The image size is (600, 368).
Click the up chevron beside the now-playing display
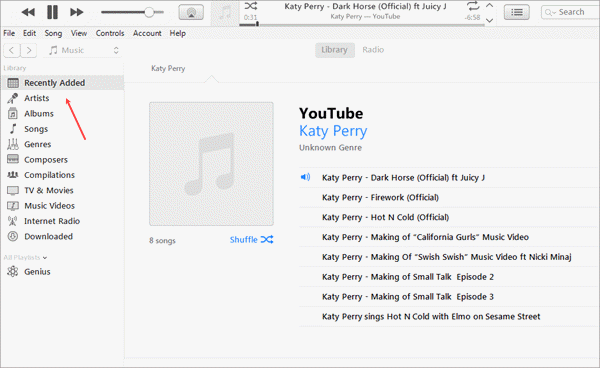(x=489, y=5)
